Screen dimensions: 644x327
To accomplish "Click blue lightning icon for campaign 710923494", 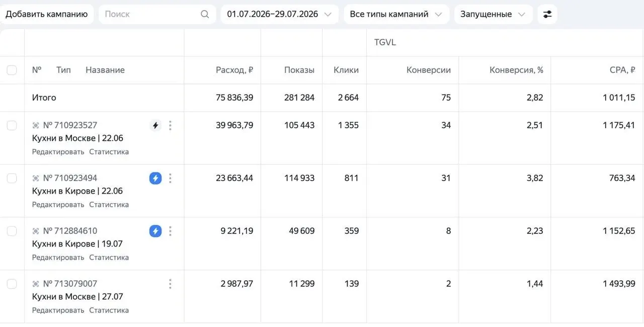I will click(155, 178).
